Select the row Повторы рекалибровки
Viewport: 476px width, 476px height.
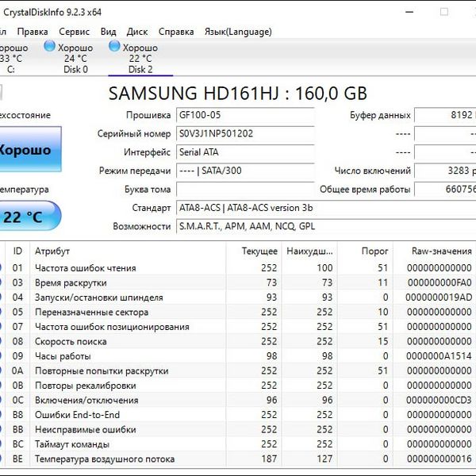click(238, 386)
